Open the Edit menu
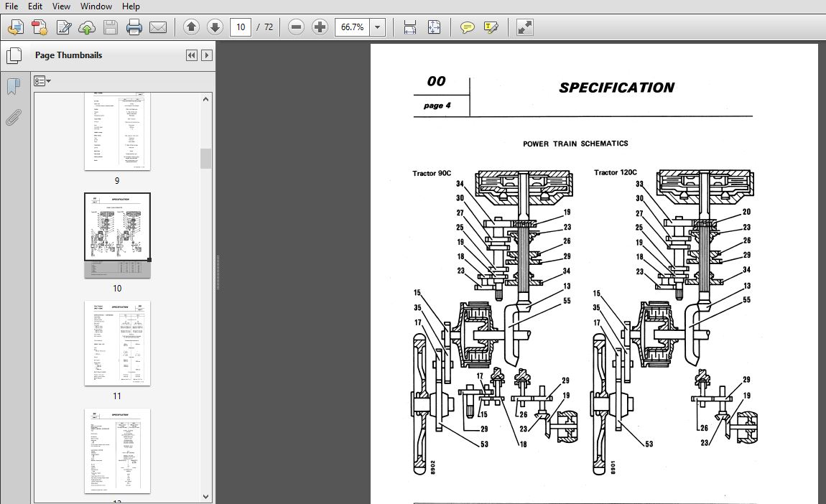 point(34,6)
